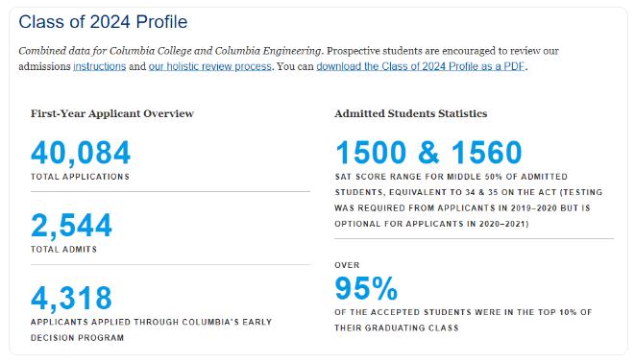This screenshot has width=635, height=364.
Task: Click the italic Combined data for Columbia sentence
Action: tap(170, 51)
